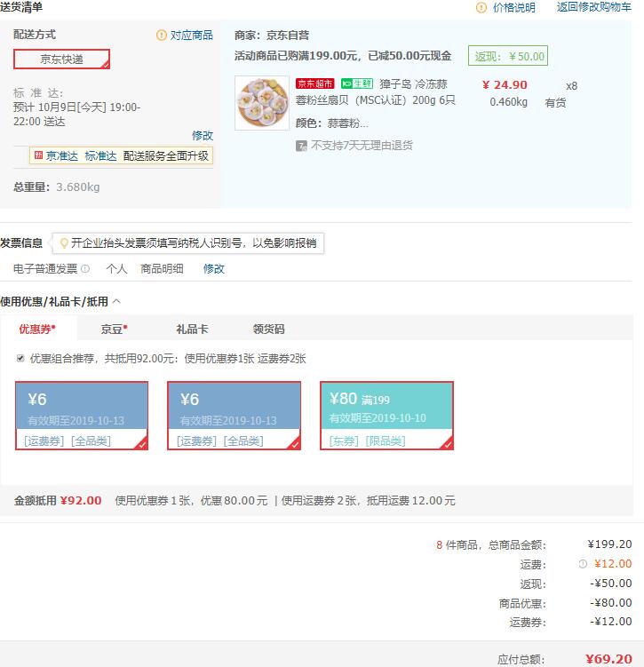Image resolution: width=644 pixels, height=667 pixels.
Task: Select 京东快递 delivery method
Action: tap(61, 60)
